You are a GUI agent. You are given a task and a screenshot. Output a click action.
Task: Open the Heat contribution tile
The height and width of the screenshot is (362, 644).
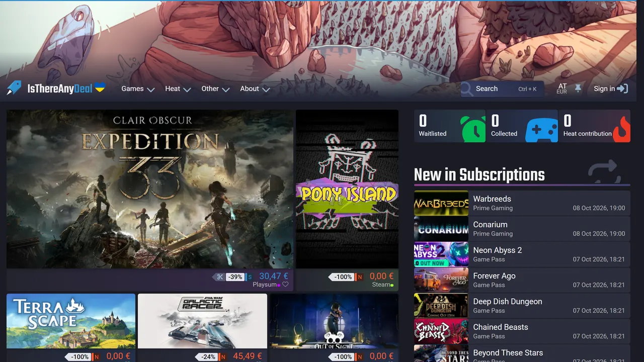point(594,126)
